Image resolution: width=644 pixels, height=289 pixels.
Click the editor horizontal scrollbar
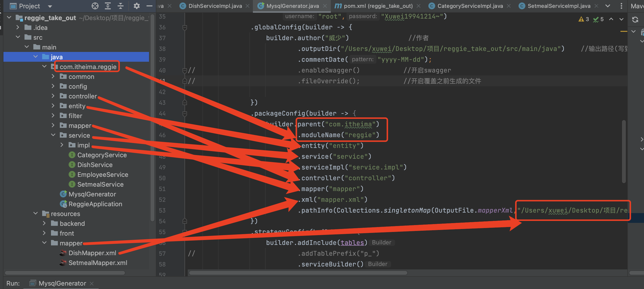[298, 273]
